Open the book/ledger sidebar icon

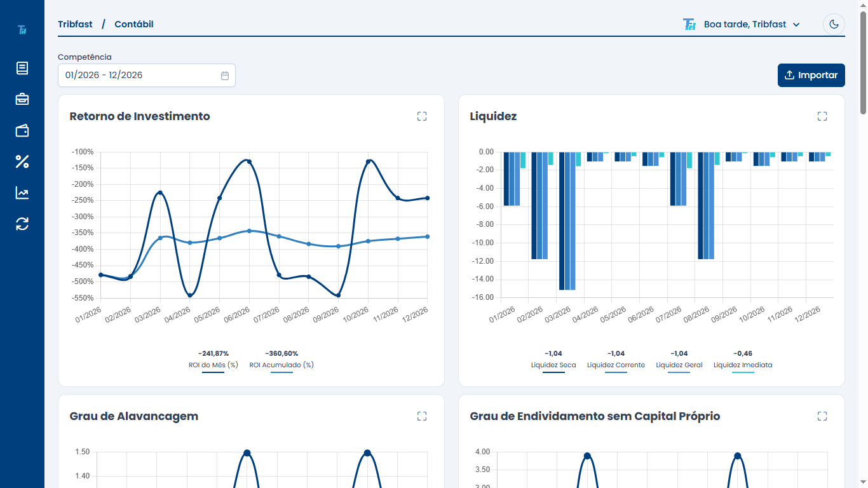(x=22, y=68)
